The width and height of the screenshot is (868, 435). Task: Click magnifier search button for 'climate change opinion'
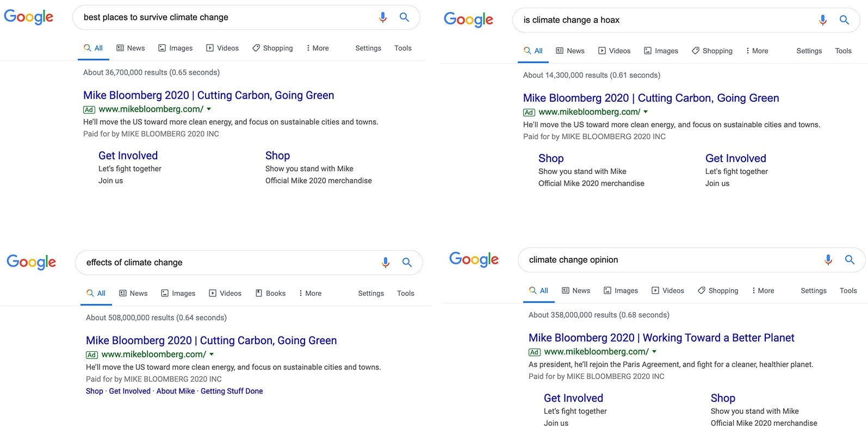[850, 260]
